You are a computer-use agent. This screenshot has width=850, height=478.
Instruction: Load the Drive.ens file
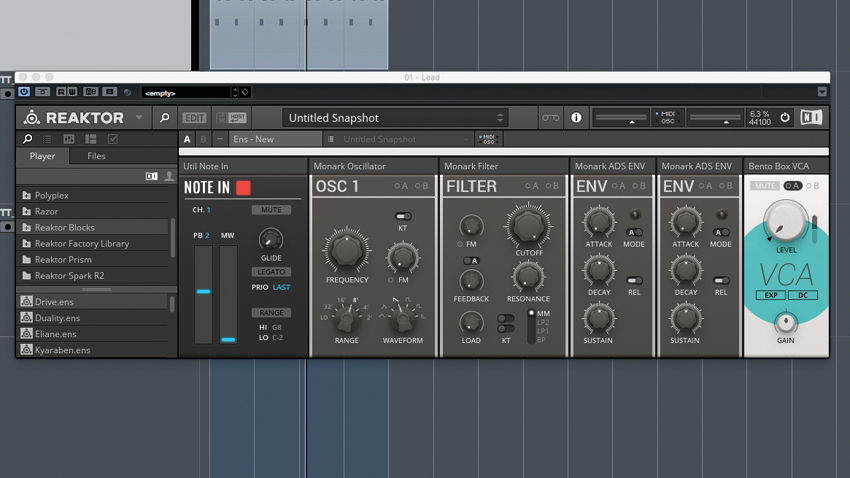click(92, 302)
